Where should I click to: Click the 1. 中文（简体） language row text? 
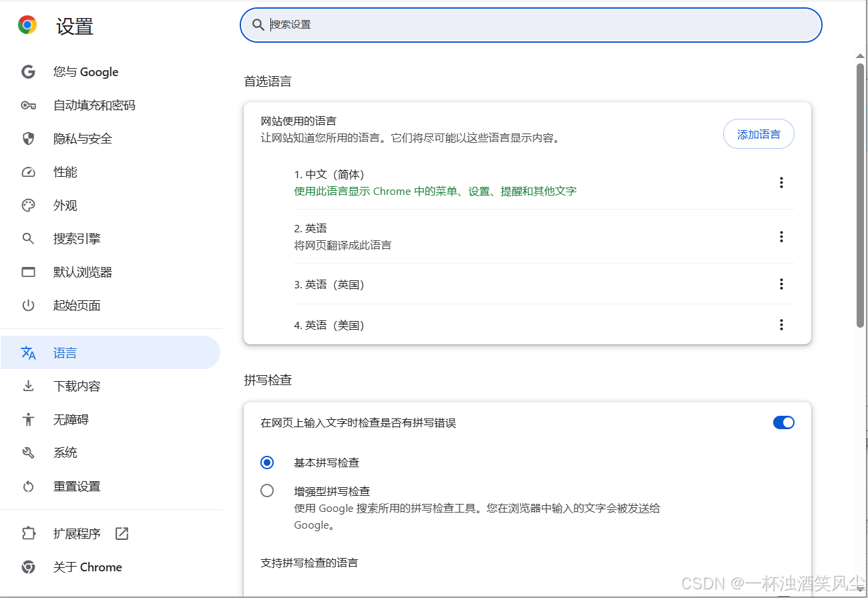click(x=332, y=174)
